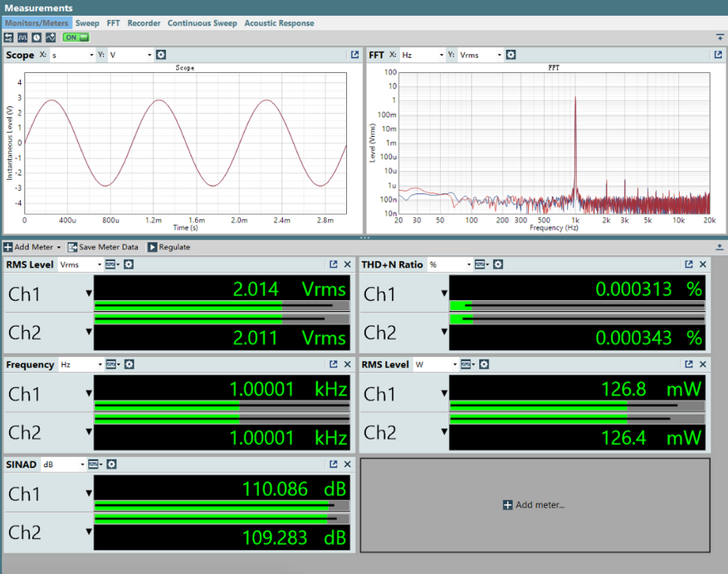Open FFT graph settings gear
Screen dimensions: 728x574
click(511, 55)
